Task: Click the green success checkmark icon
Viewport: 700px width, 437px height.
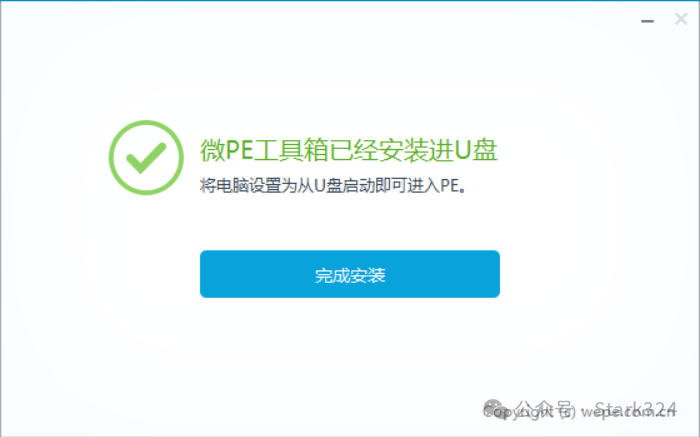Action: pyautogui.click(x=146, y=157)
